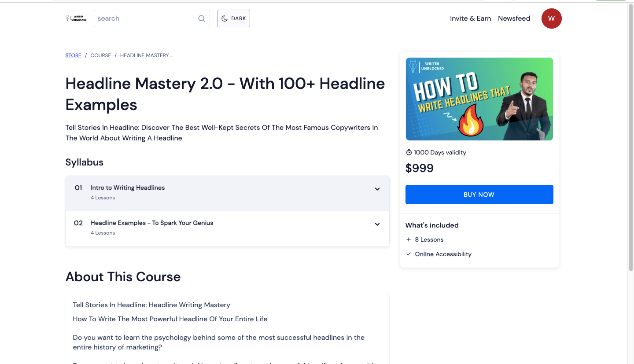Click the moon icon in DARK button

(225, 18)
